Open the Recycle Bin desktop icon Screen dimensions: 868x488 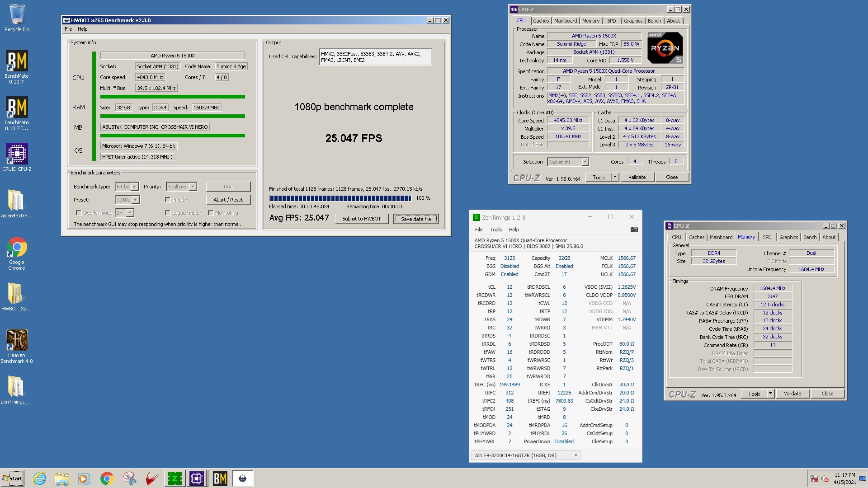point(17,18)
